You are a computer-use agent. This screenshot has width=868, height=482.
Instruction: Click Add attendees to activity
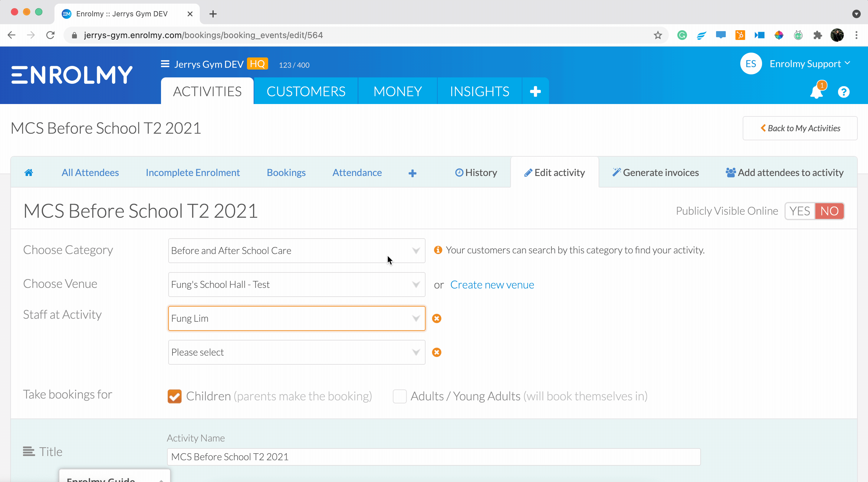tap(784, 173)
